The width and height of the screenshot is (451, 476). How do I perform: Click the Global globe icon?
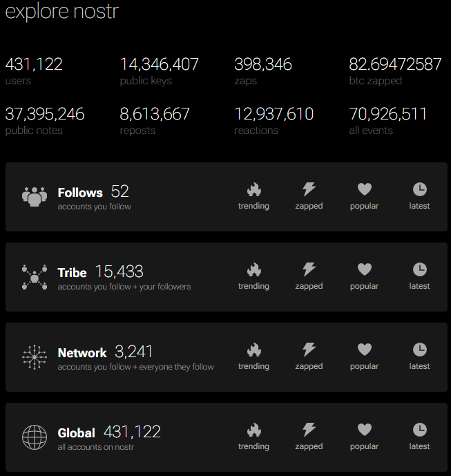coord(34,437)
